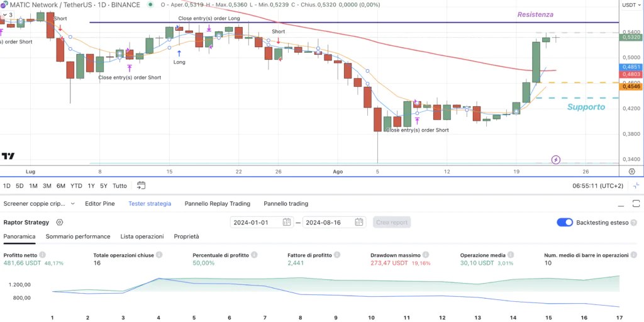
Task: Select Lista operazioni tab
Action: coord(142,236)
